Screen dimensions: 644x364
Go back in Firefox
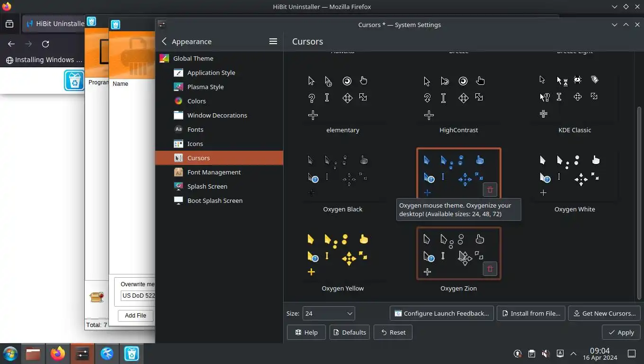tap(11, 44)
